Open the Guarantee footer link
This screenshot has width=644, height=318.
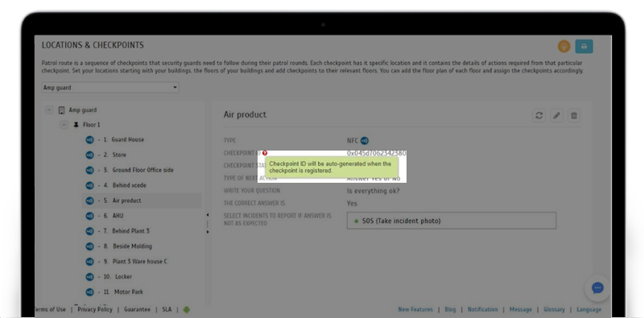pos(137,309)
